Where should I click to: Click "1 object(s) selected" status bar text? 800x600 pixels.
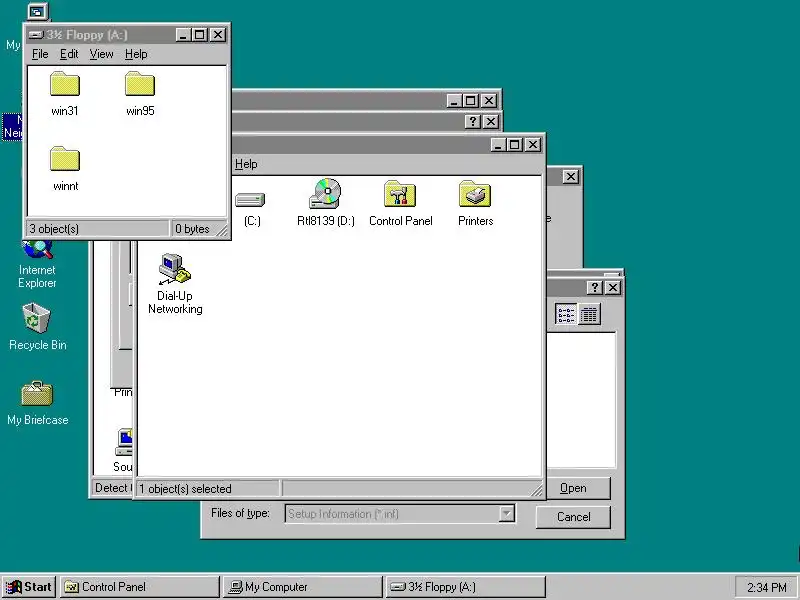click(x=185, y=489)
